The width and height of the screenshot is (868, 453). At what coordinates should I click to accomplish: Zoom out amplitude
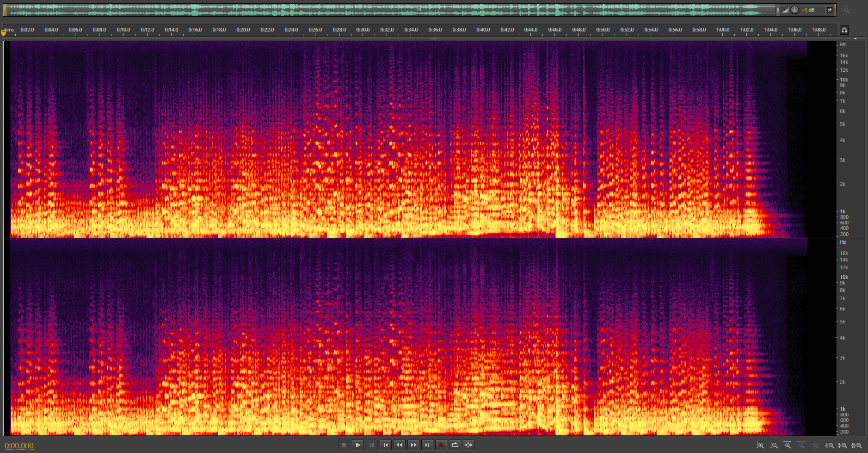click(x=774, y=445)
